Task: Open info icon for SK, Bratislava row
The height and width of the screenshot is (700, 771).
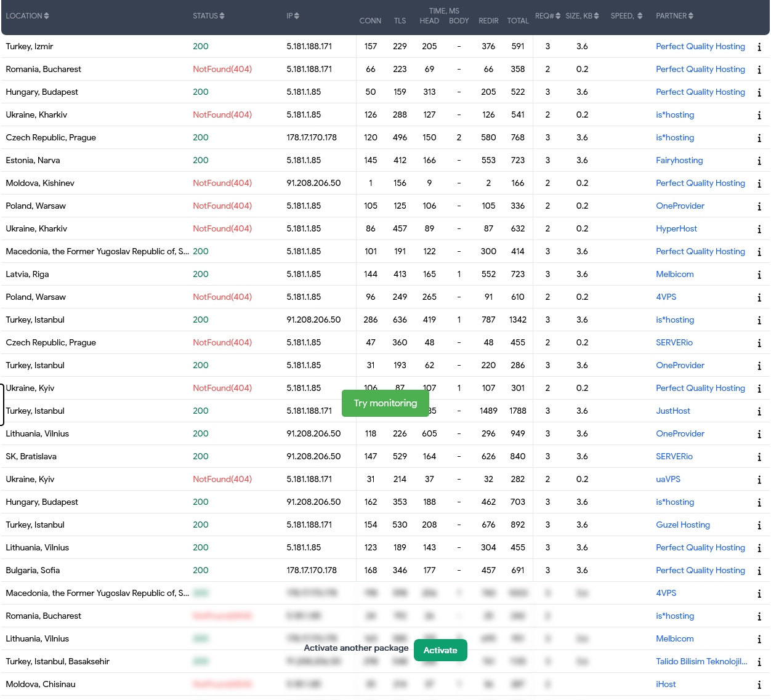Action: (759, 457)
